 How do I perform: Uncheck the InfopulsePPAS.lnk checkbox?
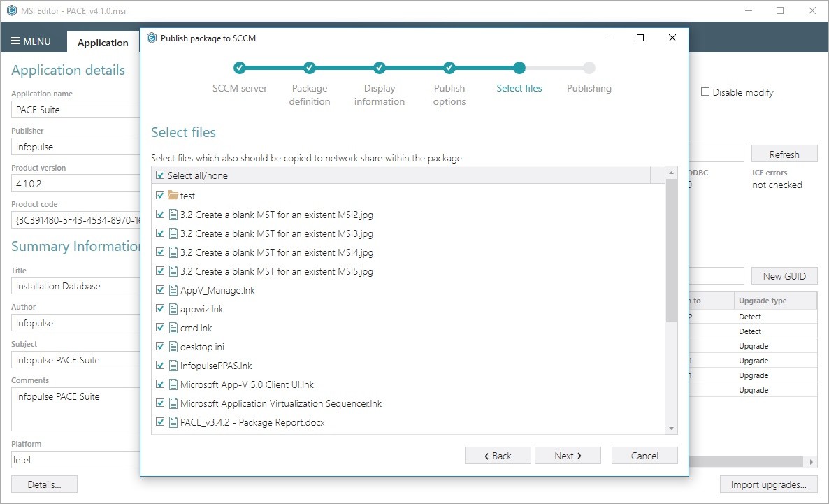click(x=160, y=365)
